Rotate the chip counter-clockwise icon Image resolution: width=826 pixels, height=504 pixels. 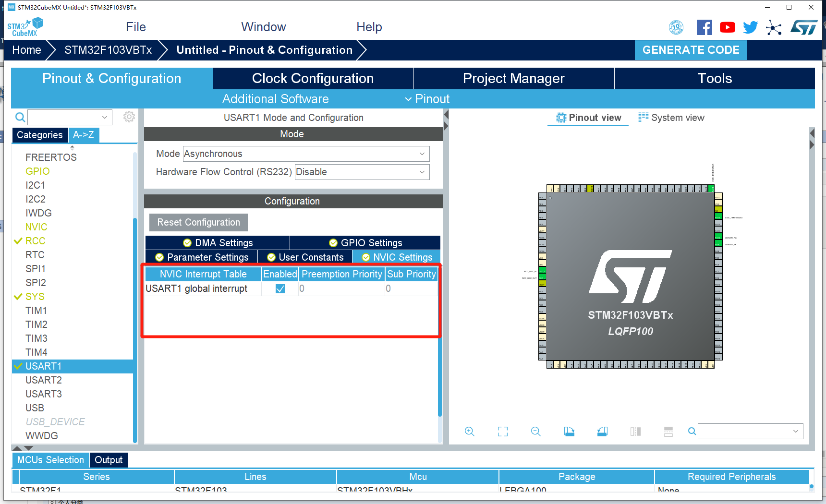[x=602, y=432]
